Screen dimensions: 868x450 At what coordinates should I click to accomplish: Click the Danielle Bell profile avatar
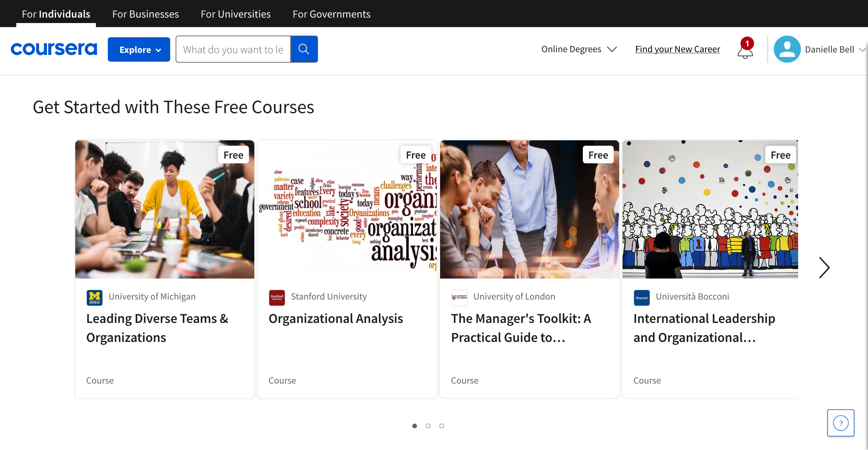pos(787,49)
